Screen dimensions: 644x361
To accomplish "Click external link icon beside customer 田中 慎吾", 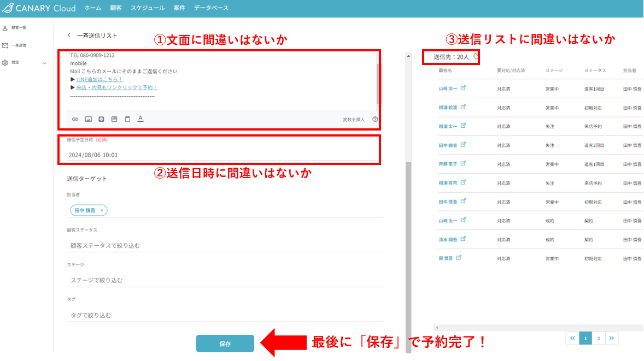I will [463, 202].
